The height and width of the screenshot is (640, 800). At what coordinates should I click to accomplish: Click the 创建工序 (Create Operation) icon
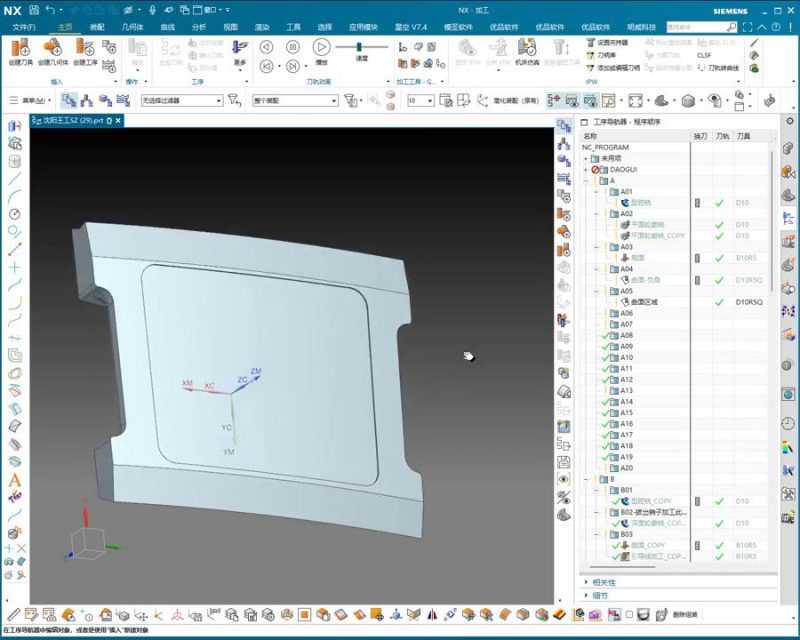(85, 49)
